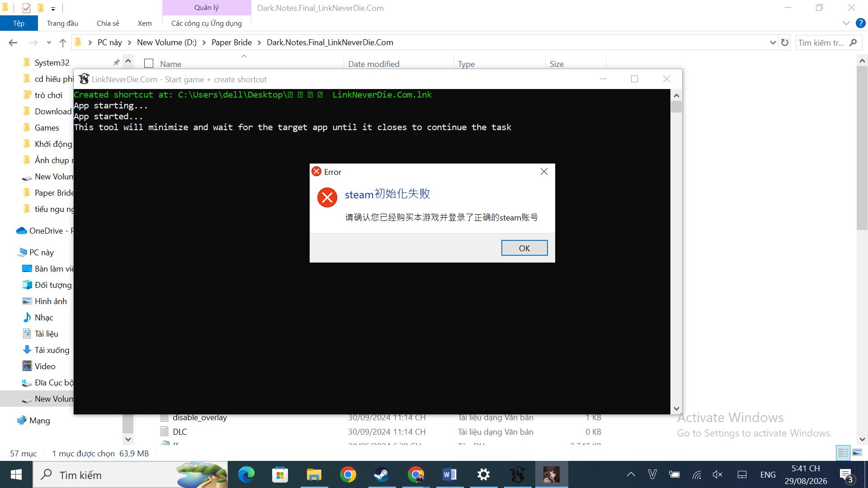
Task: Go up one folder level
Action: point(62,42)
